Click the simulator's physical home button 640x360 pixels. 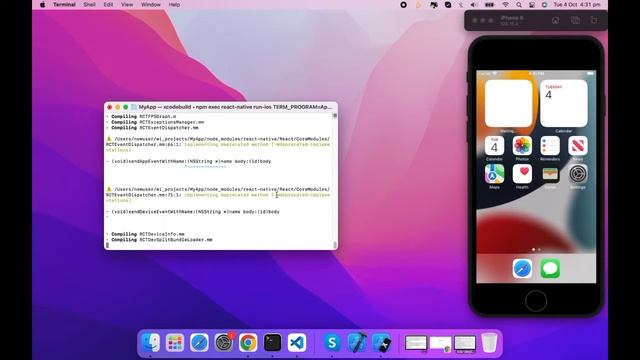click(x=536, y=301)
